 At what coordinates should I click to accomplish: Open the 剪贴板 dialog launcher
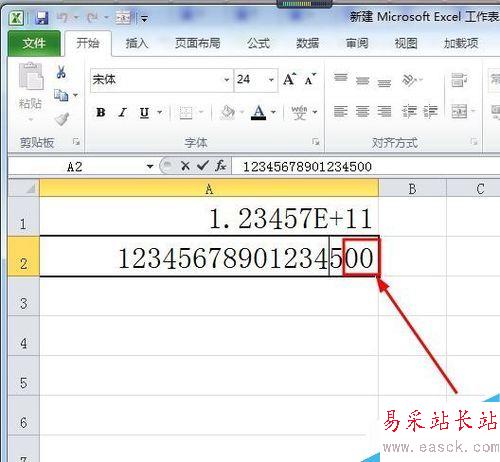pos(76,142)
